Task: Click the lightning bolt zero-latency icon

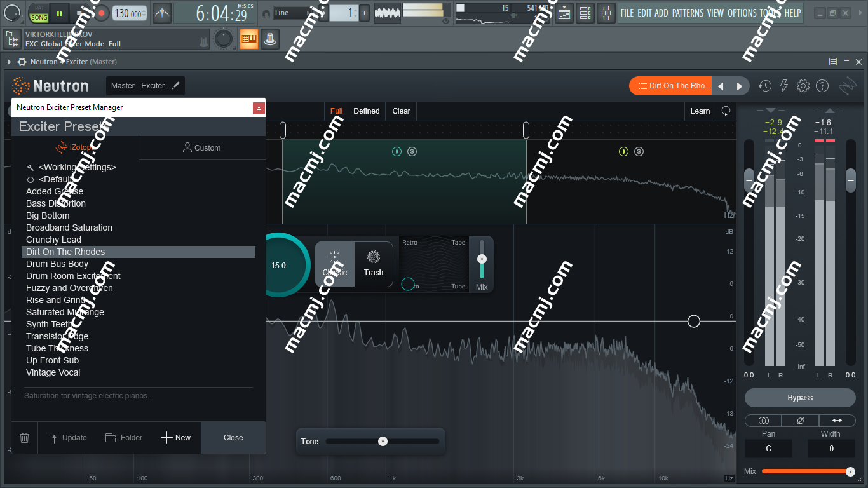Action: (784, 86)
